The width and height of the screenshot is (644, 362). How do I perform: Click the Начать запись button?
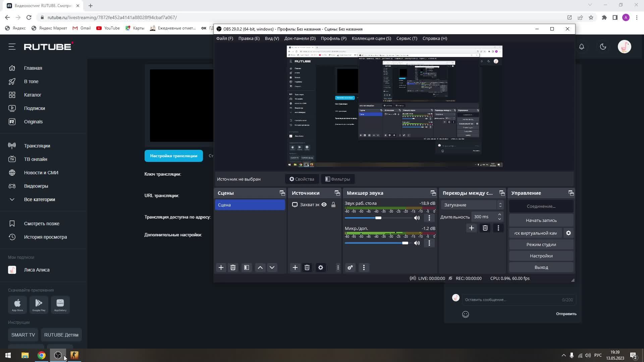541,220
